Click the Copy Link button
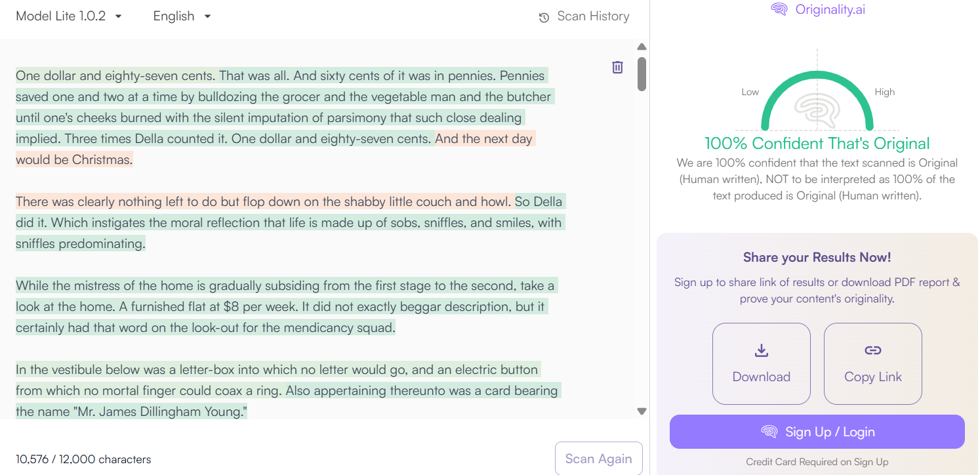 click(872, 363)
